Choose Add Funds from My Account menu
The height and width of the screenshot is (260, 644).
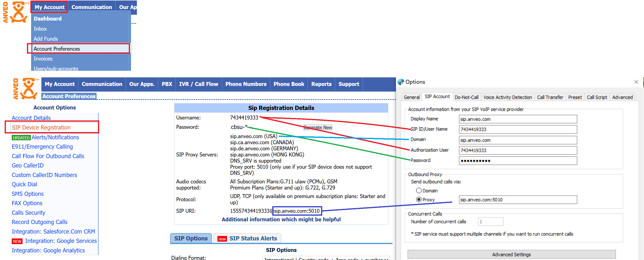coord(46,39)
